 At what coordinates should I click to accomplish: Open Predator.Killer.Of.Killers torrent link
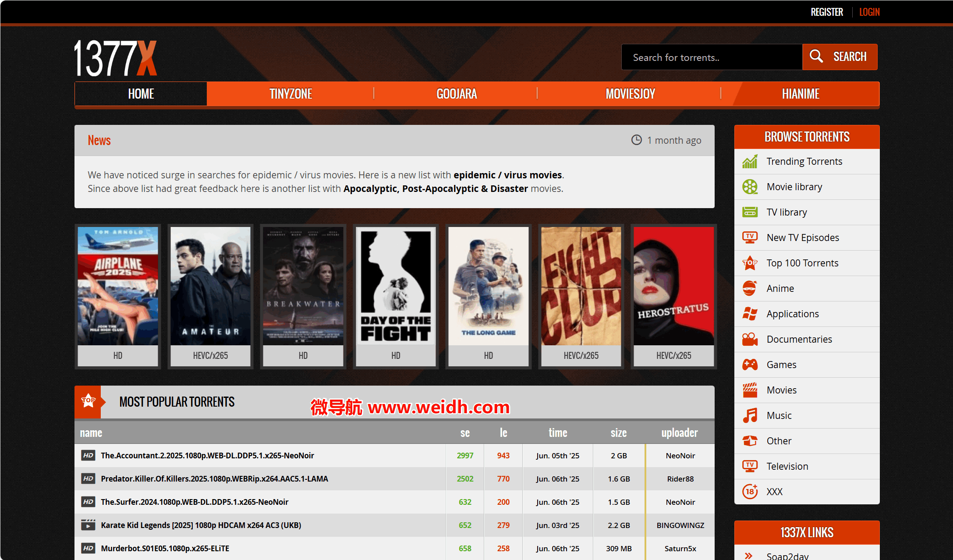click(214, 479)
